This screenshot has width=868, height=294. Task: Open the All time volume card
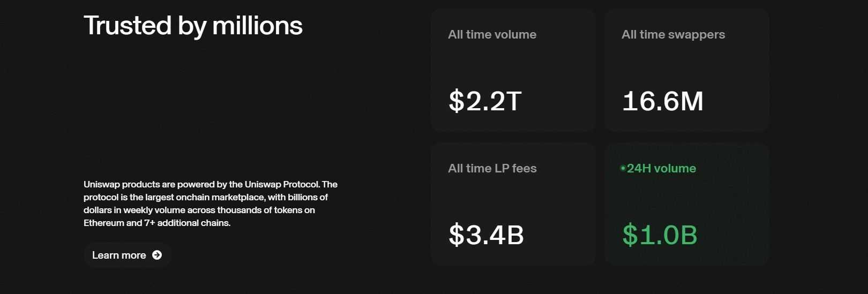[513, 70]
